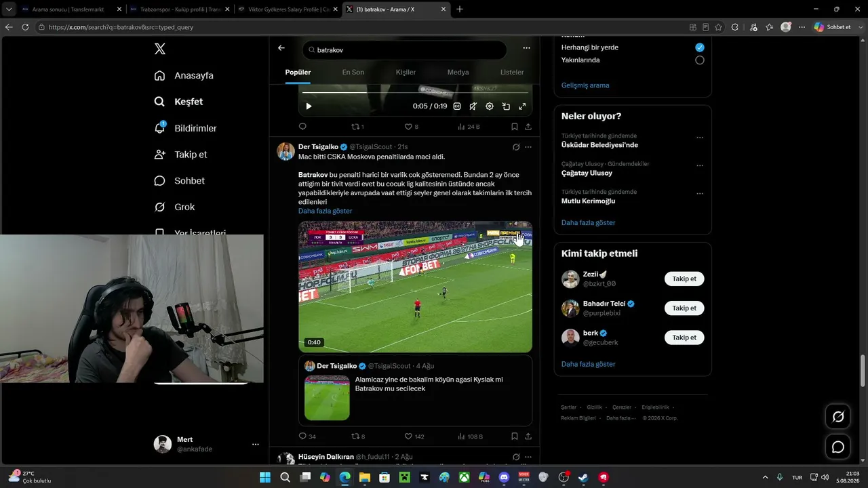Play the CSKA penalty video thumbnail

coord(415,287)
